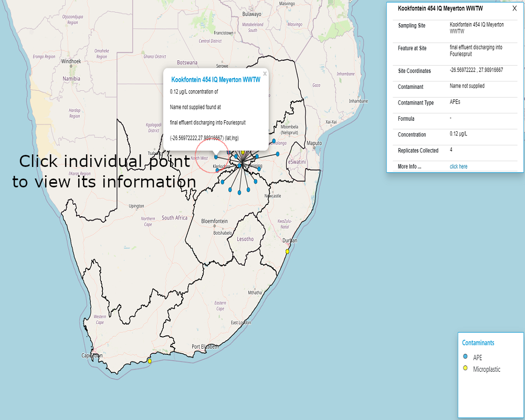The image size is (525, 420).
Task: Select blue marker below Mbombela near Mpumalanga label
Action: pos(274,140)
